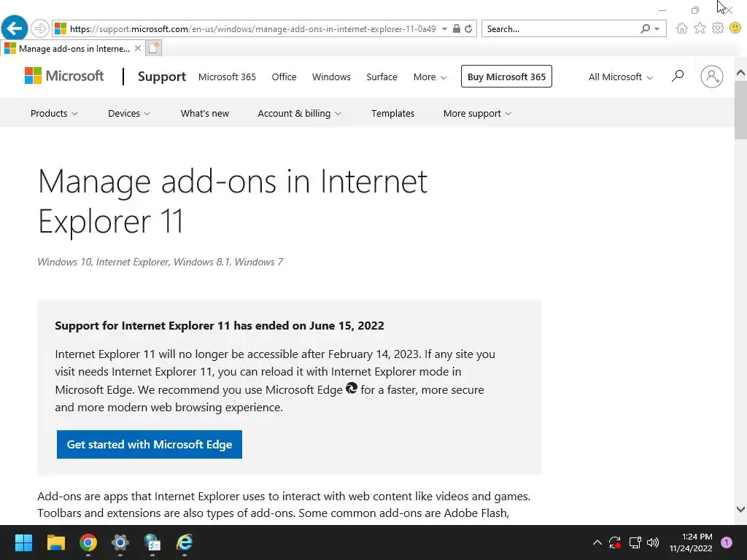The width and height of the screenshot is (747, 560).
Task: Click Get started with Microsoft Edge button
Action: (149, 444)
